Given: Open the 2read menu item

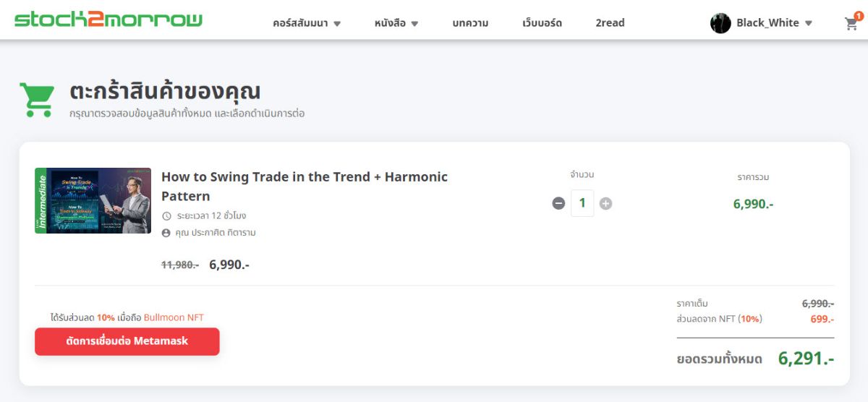Looking at the screenshot, I should click(x=610, y=23).
